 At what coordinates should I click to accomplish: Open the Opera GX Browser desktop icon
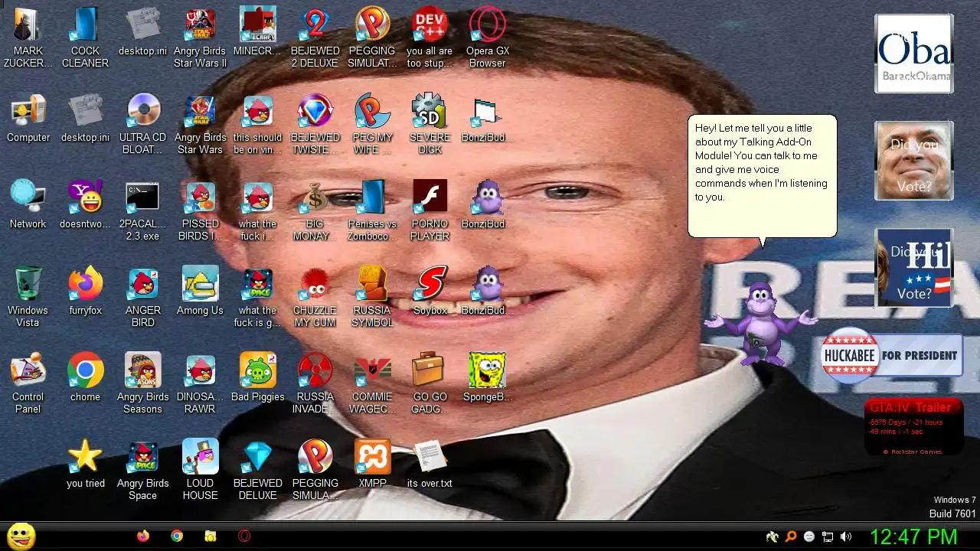click(x=487, y=38)
